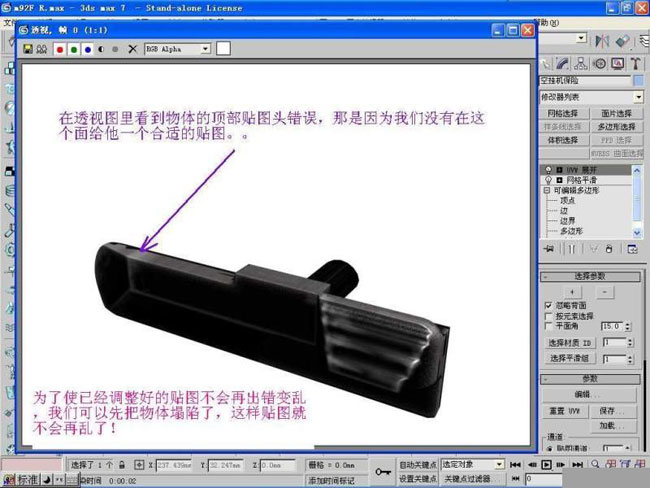Open the Display panel tab
The image size is (650, 488).
point(618,63)
